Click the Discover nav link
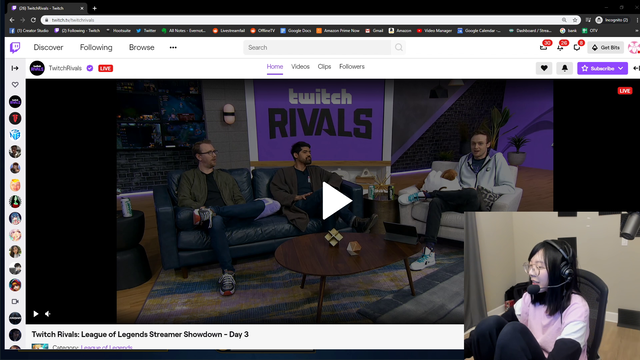The image size is (640, 360). click(48, 47)
